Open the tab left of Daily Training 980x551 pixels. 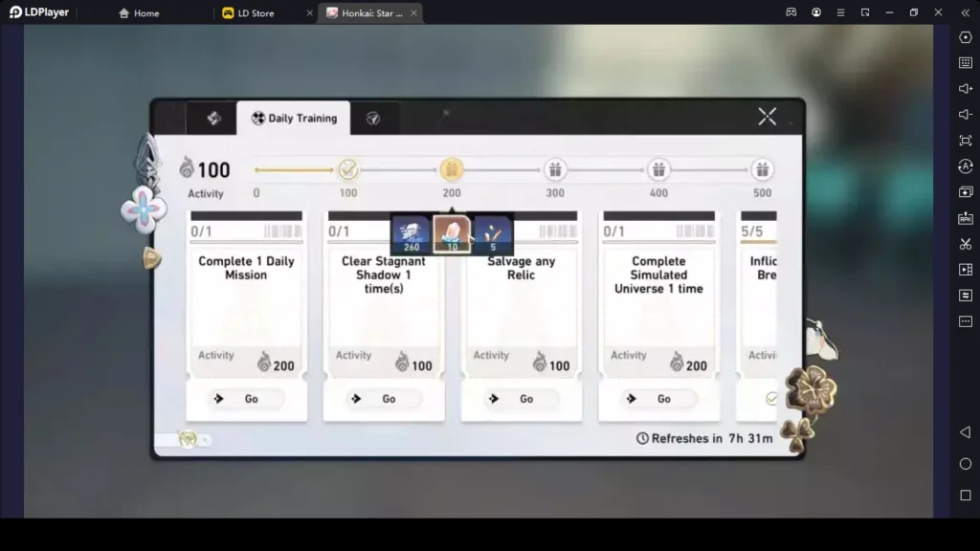coord(213,118)
